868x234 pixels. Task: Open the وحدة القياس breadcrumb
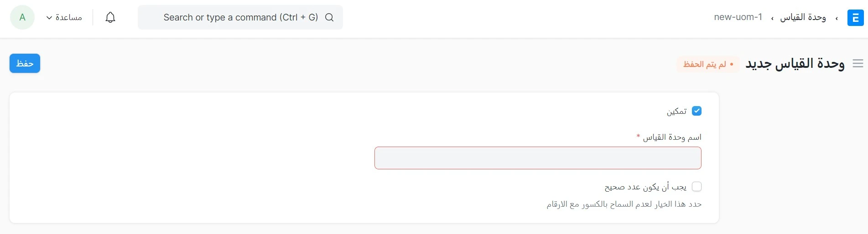803,17
